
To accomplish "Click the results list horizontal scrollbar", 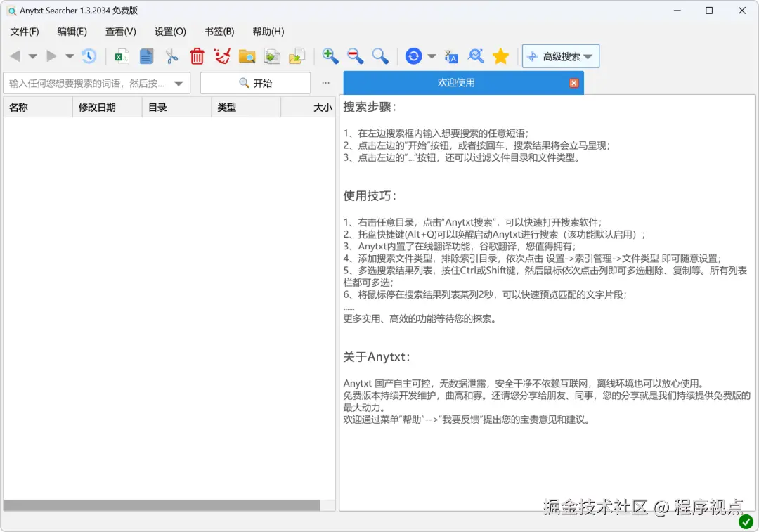I will click(x=162, y=505).
